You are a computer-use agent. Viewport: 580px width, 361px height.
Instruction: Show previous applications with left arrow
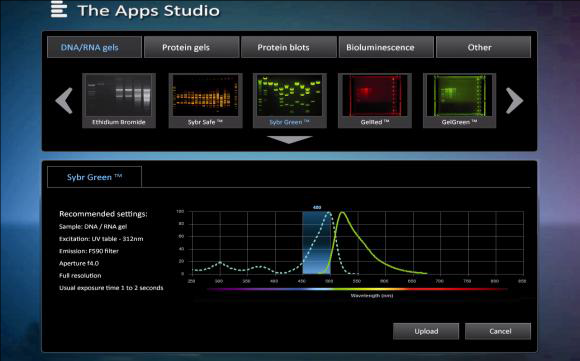pos(64,100)
